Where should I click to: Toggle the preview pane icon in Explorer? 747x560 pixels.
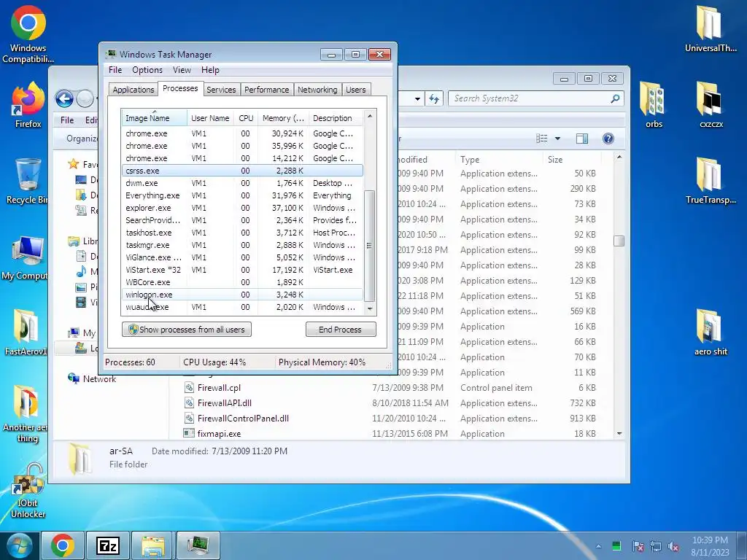[582, 139]
